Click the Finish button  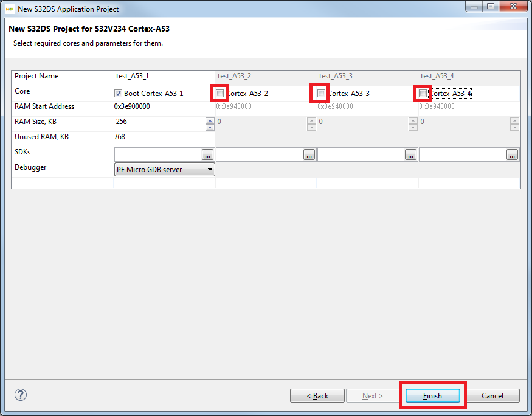click(x=432, y=396)
